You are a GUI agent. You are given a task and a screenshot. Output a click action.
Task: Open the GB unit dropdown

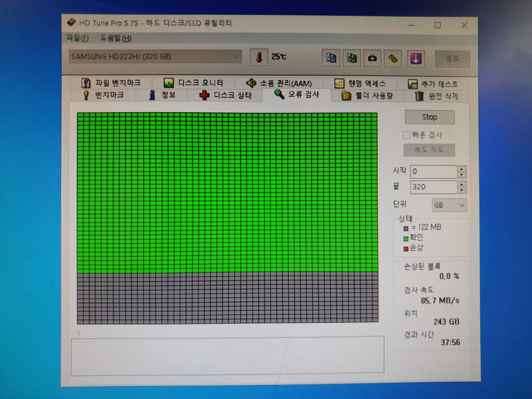coord(449,205)
